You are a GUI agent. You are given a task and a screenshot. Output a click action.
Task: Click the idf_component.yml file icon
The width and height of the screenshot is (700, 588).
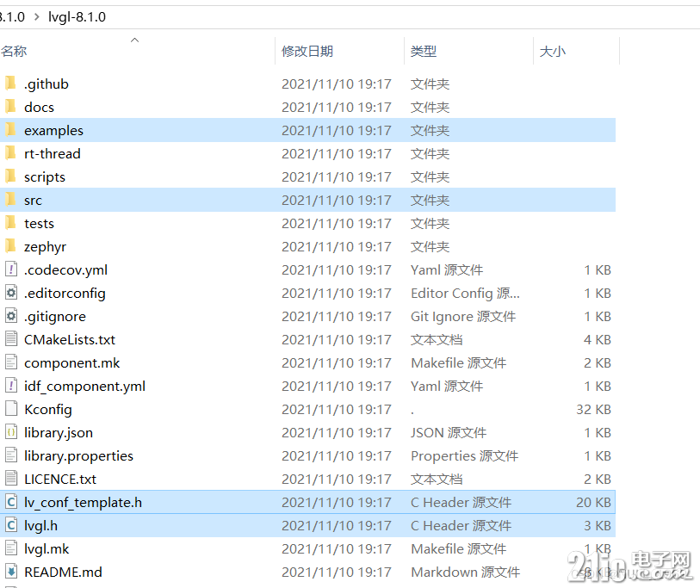(x=11, y=386)
